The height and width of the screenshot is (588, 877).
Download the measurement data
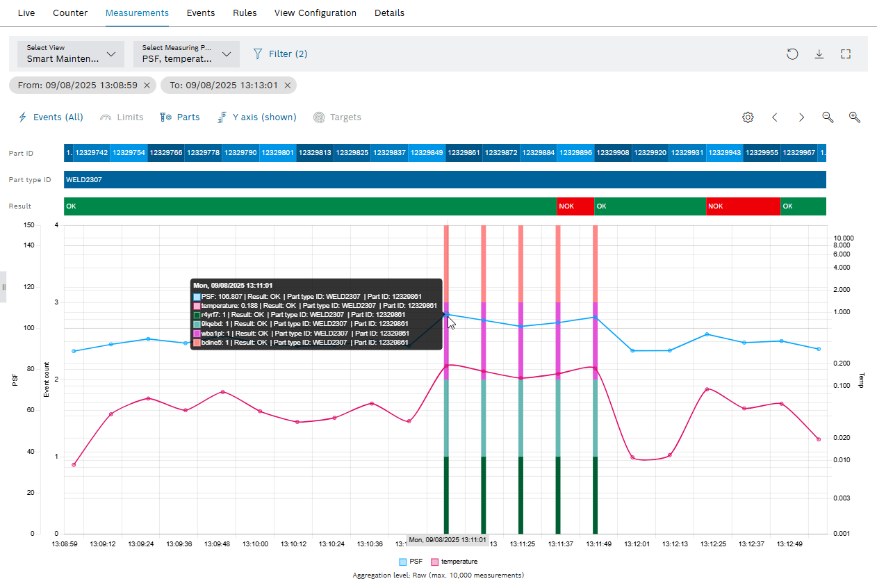point(819,54)
